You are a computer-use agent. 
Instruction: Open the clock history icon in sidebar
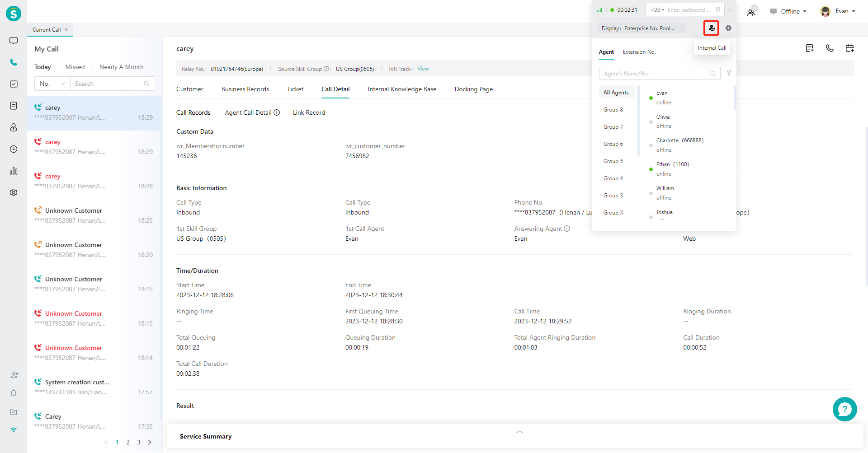pyautogui.click(x=14, y=149)
